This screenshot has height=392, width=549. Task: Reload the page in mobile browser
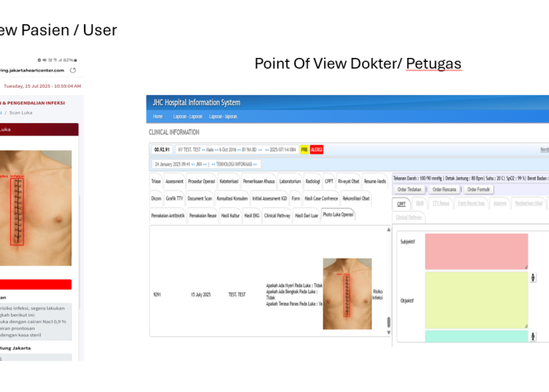click(72, 70)
